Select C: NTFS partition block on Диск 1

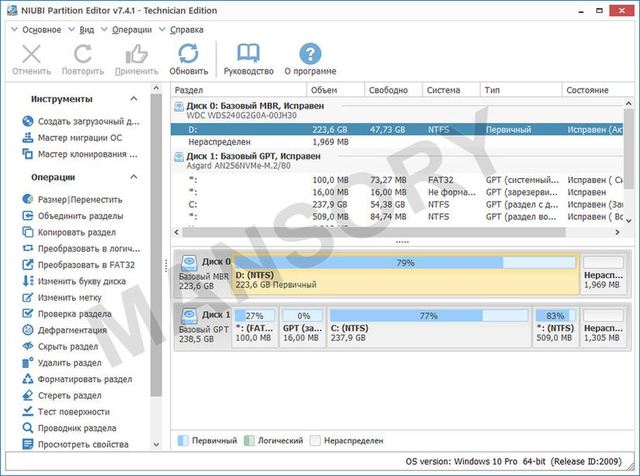(428, 327)
